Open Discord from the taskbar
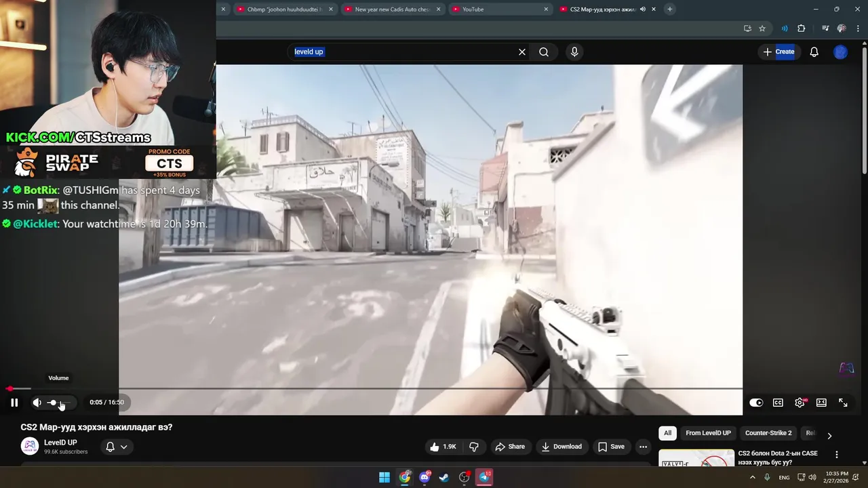The width and height of the screenshot is (868, 488). tap(425, 477)
